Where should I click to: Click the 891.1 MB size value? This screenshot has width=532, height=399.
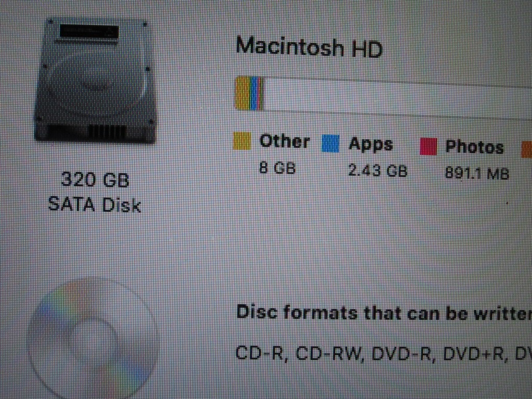click(477, 174)
